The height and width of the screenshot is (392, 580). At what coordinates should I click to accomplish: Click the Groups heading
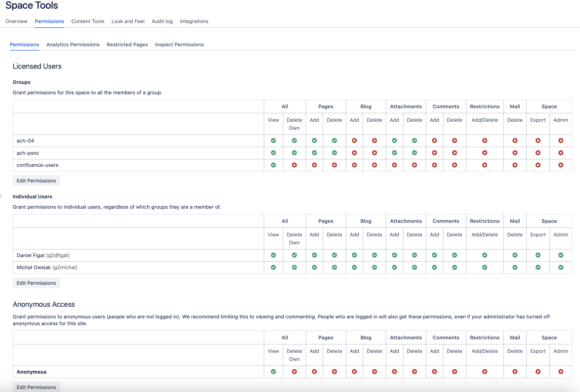21,82
